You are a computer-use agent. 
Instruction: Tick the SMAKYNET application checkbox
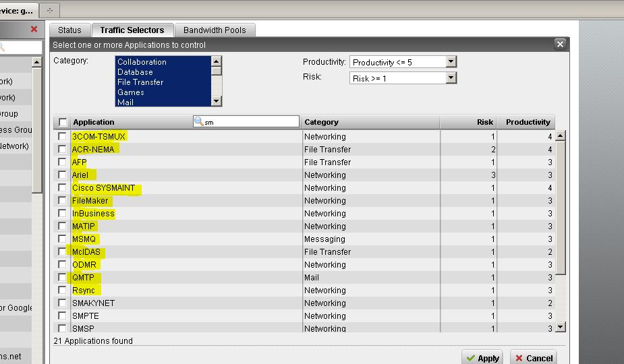[63, 303]
